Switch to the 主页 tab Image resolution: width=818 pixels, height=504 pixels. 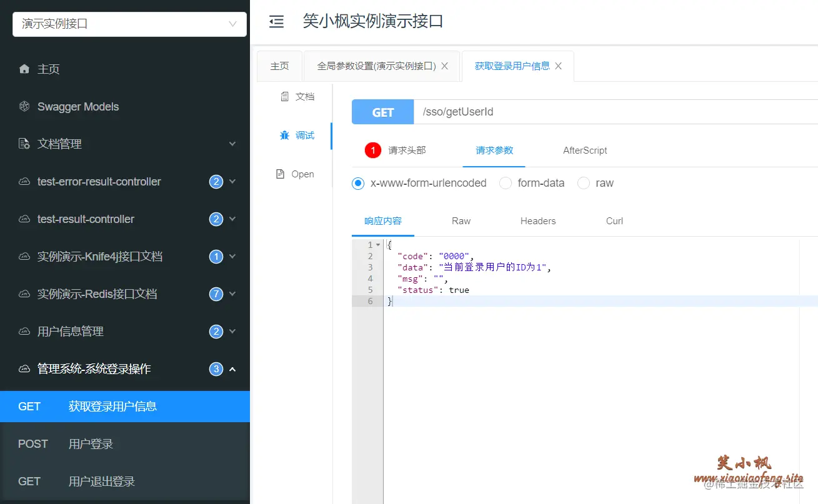click(279, 66)
